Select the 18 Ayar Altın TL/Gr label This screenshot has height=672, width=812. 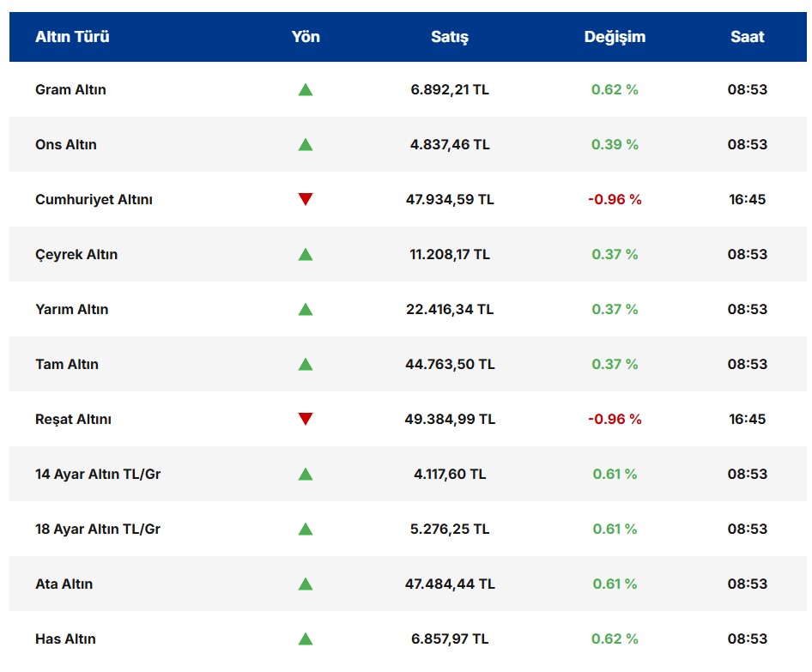(x=98, y=529)
